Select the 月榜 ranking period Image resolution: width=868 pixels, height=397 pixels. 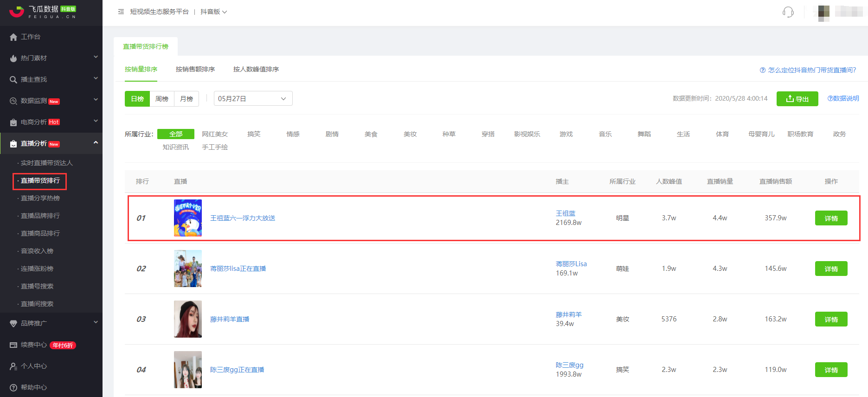(x=186, y=99)
